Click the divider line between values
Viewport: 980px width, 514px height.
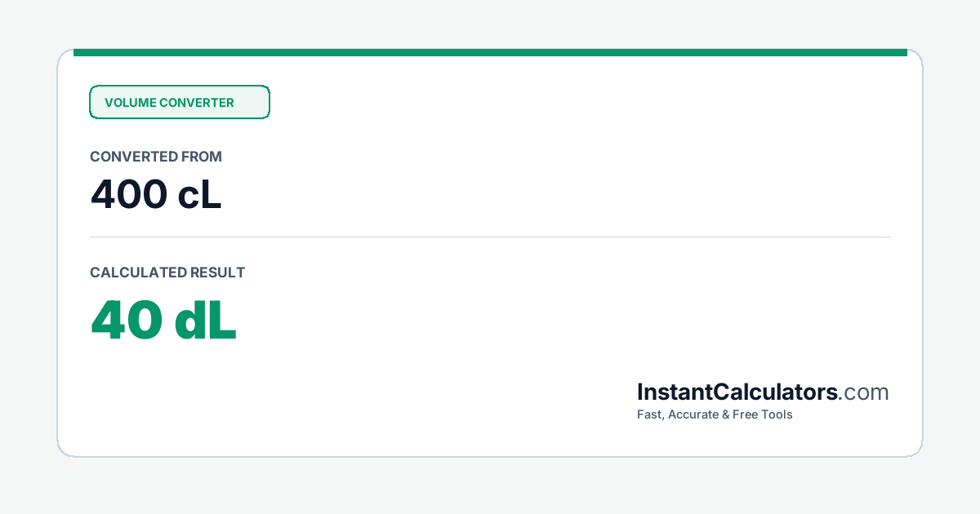coord(490,237)
